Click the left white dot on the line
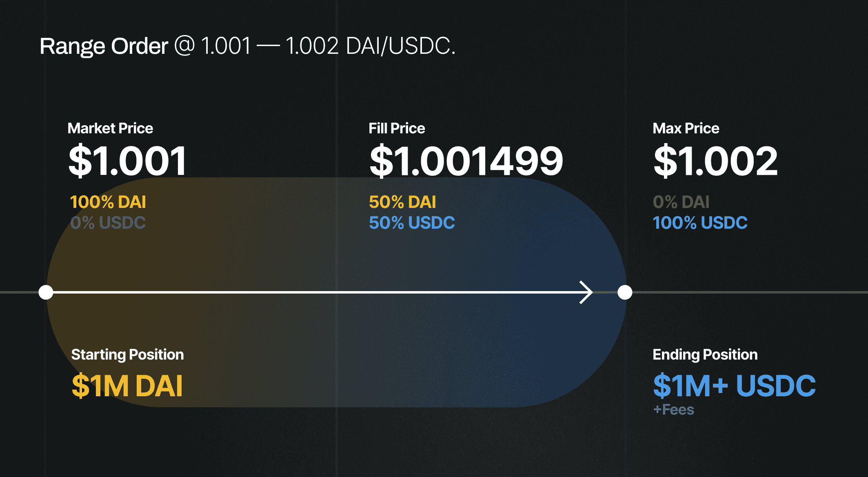868x477 pixels. (46, 292)
